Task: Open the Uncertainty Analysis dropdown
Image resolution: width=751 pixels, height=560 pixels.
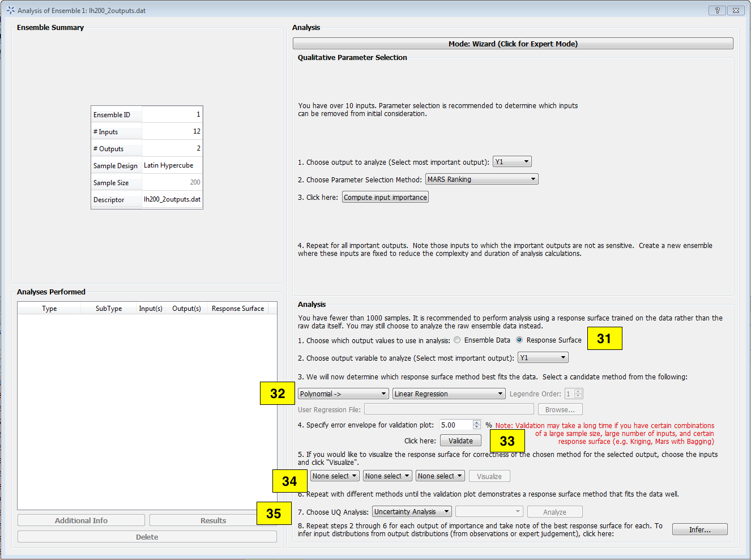Action: click(411, 511)
